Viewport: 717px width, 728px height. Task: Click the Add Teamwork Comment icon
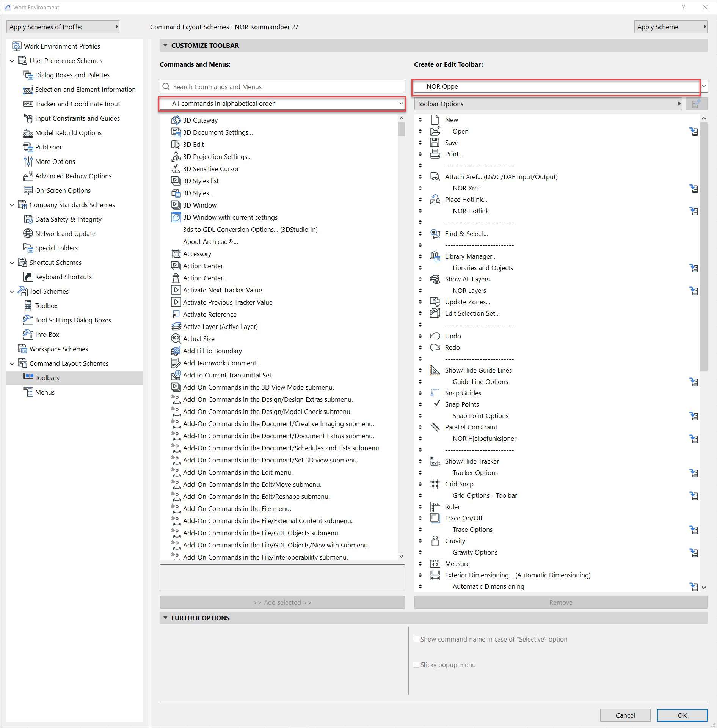tap(176, 363)
